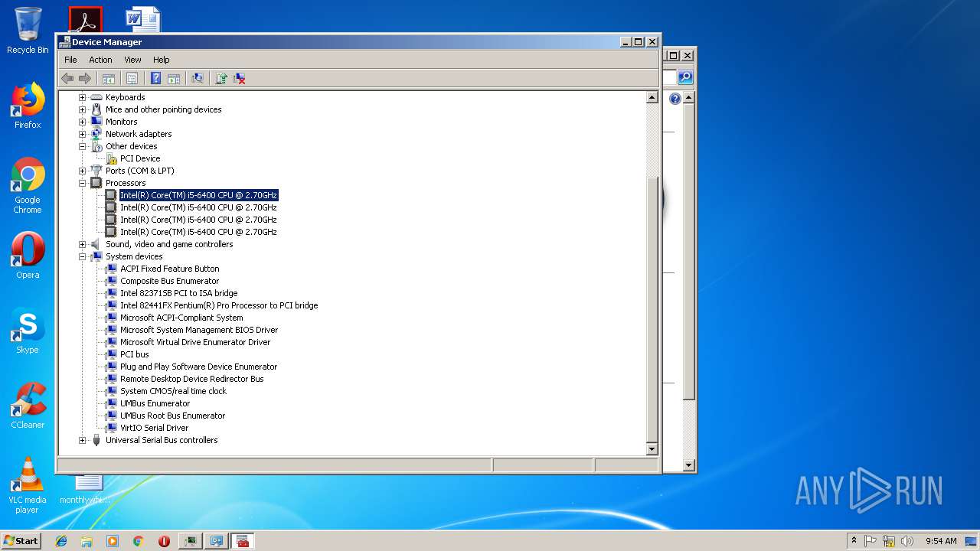Click the CCleaner desktop shortcut
980x551 pixels.
click(28, 406)
